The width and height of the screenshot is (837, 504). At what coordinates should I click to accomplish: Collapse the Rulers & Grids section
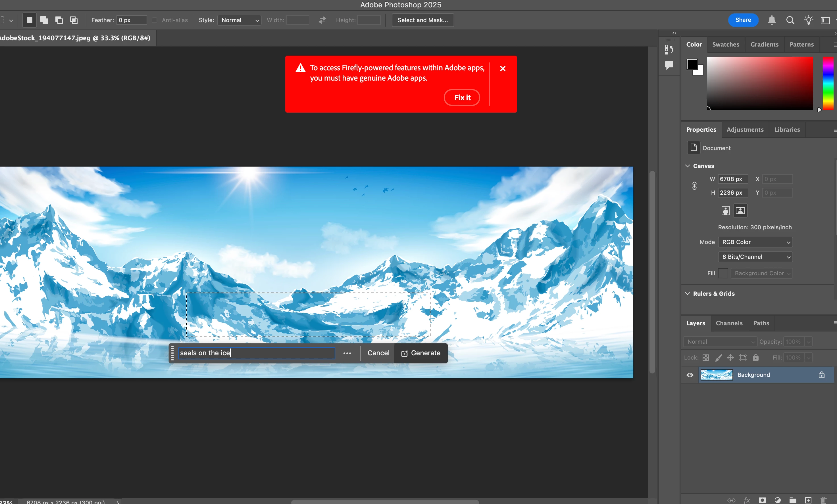pos(688,293)
